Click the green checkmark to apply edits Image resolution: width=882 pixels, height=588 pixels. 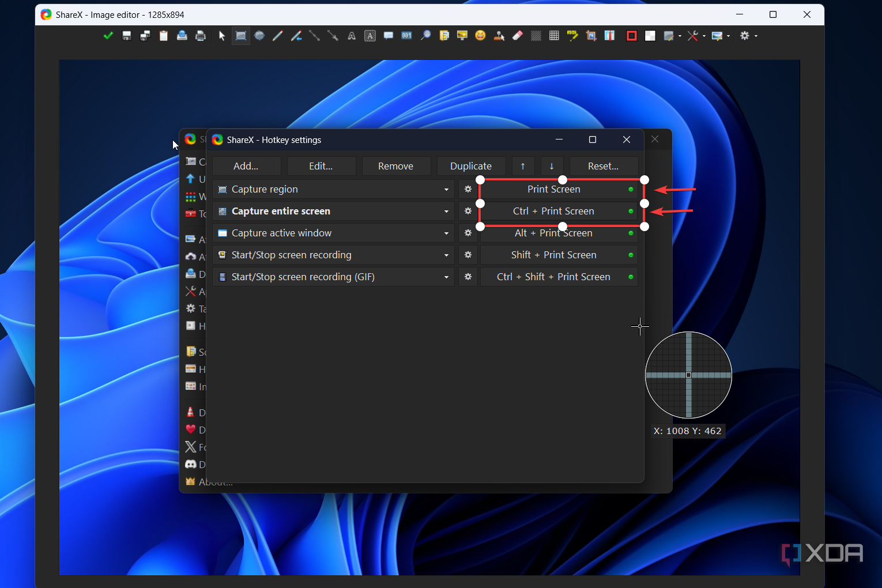coord(108,36)
